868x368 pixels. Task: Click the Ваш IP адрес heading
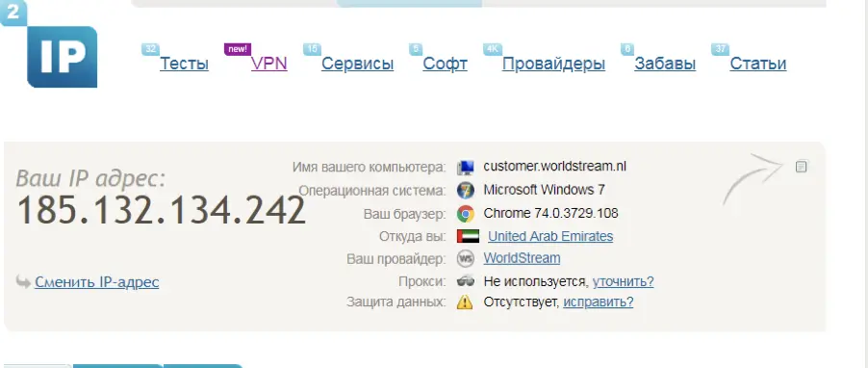point(90,178)
